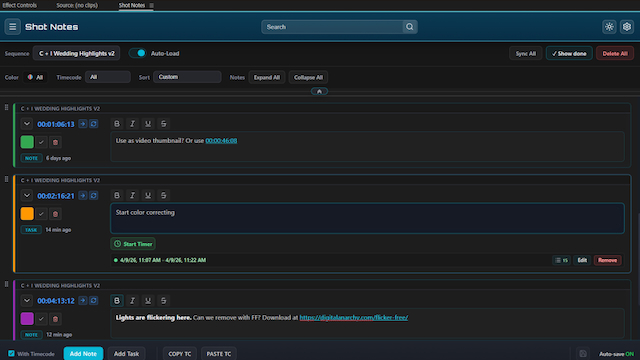640x360 pixels.
Task: Toggle the With Timecode checkbox
Action: coord(11,353)
